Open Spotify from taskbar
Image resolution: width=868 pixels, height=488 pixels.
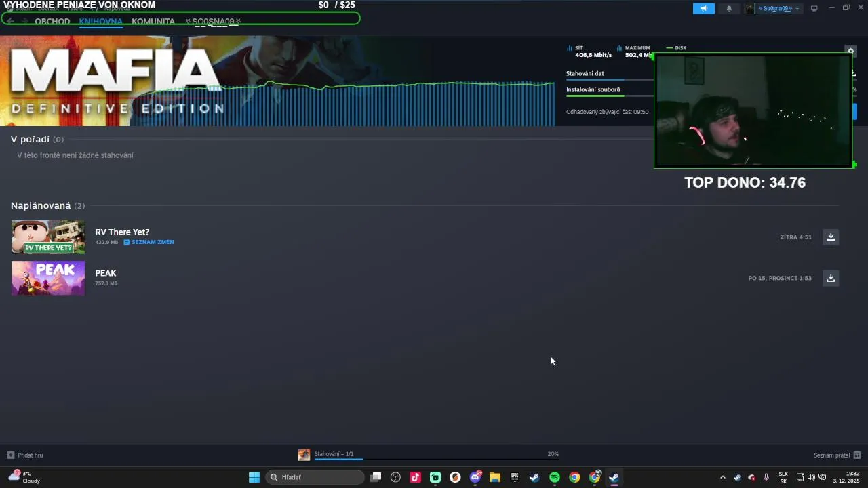tap(555, 477)
